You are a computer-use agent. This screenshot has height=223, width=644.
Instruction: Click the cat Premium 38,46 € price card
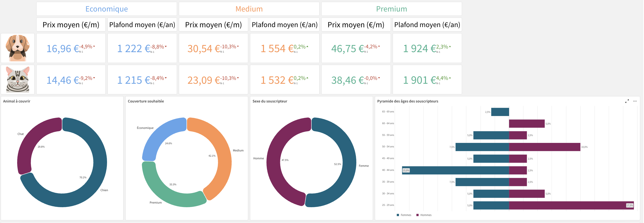pyautogui.click(x=356, y=79)
